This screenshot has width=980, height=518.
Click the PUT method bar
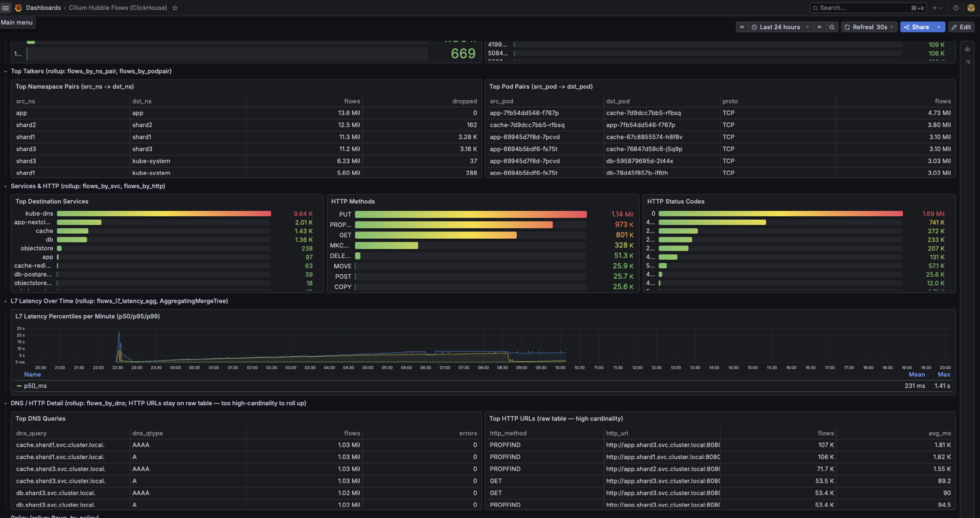click(x=470, y=214)
